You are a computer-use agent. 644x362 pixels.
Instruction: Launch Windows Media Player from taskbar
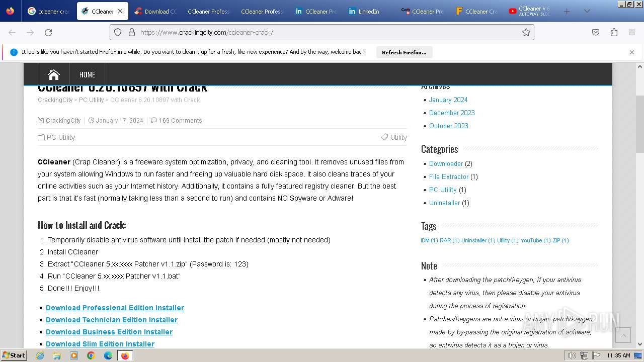(74, 355)
